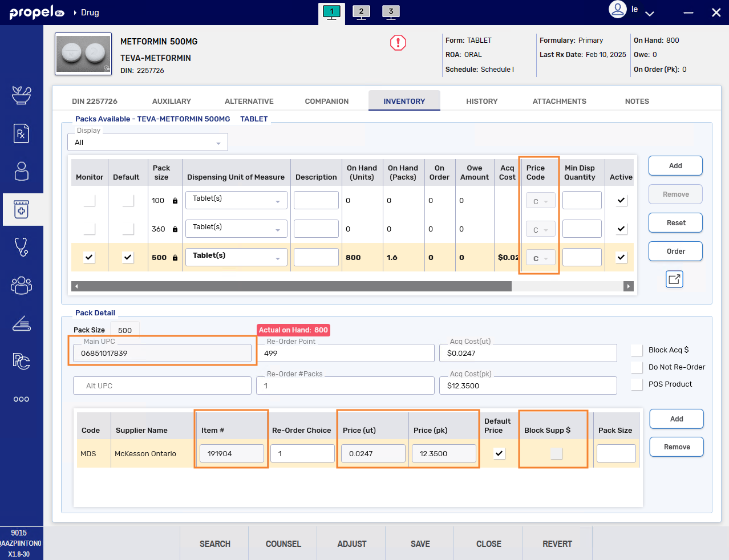Check the POS Product checkbox
The image size is (729, 560).
(637, 384)
